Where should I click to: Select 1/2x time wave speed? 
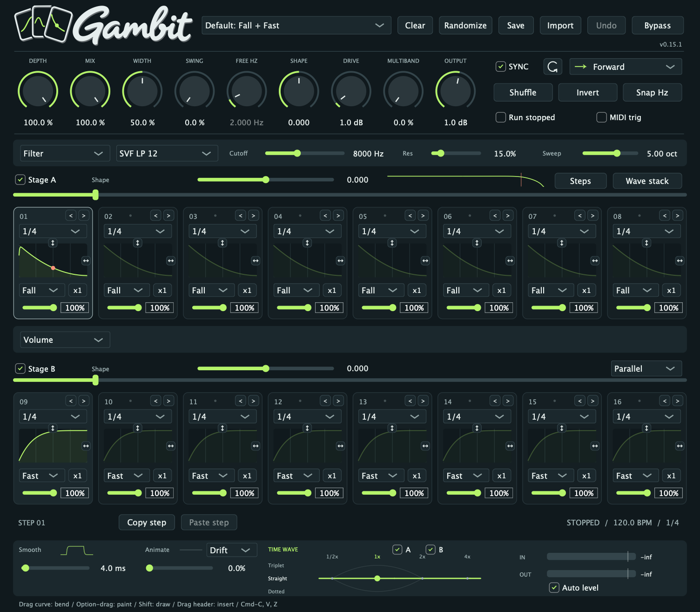coord(332,557)
